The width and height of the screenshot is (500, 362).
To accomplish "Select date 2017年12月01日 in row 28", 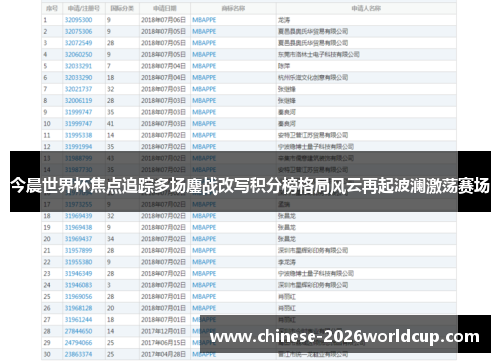I will point(163,331).
